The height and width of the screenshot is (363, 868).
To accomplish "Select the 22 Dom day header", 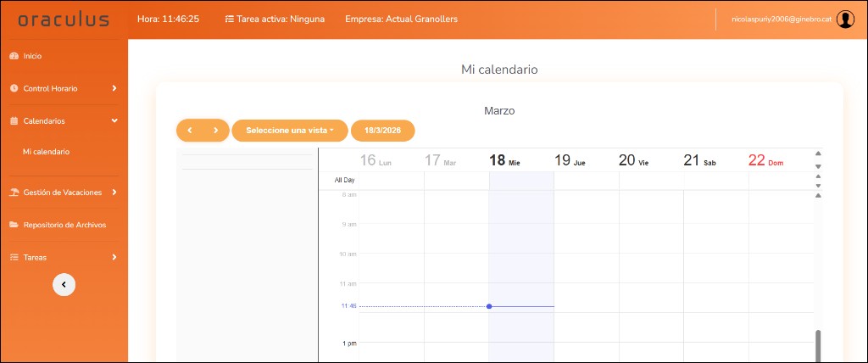I will pyautogui.click(x=765, y=160).
